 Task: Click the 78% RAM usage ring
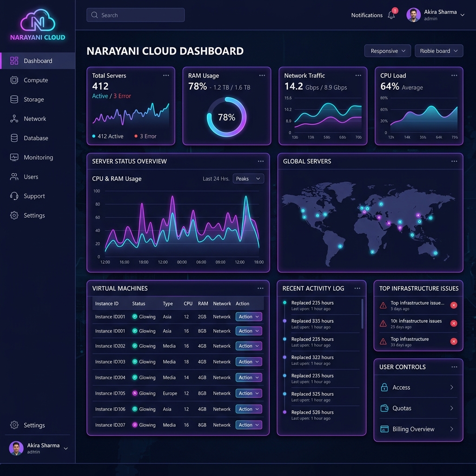pyautogui.click(x=226, y=117)
